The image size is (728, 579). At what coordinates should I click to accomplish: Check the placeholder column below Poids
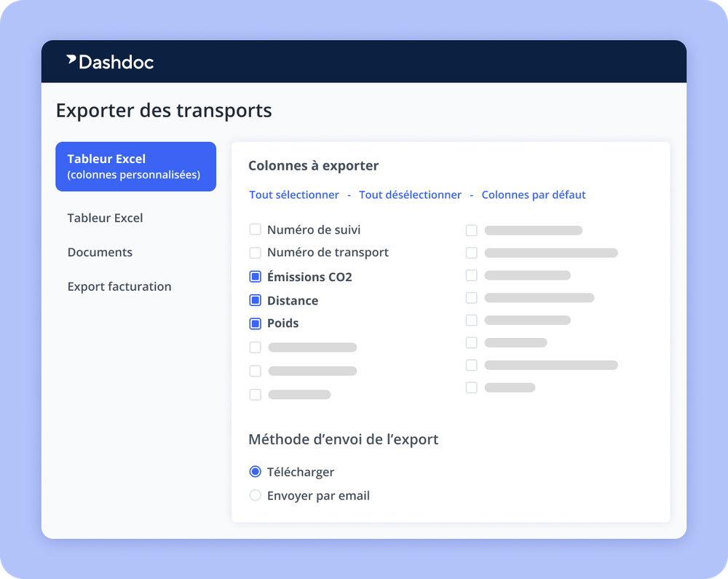click(256, 347)
